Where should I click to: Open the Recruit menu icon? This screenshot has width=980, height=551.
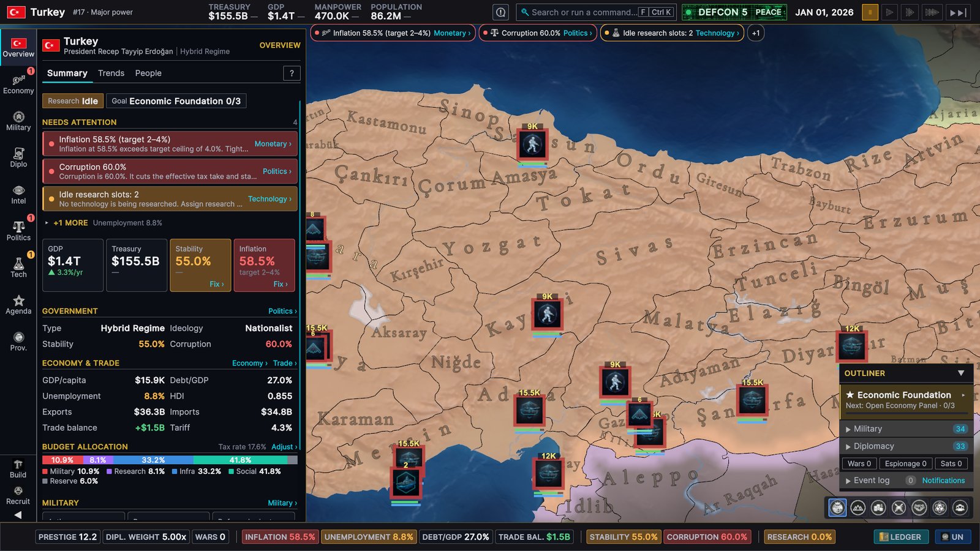point(18,496)
